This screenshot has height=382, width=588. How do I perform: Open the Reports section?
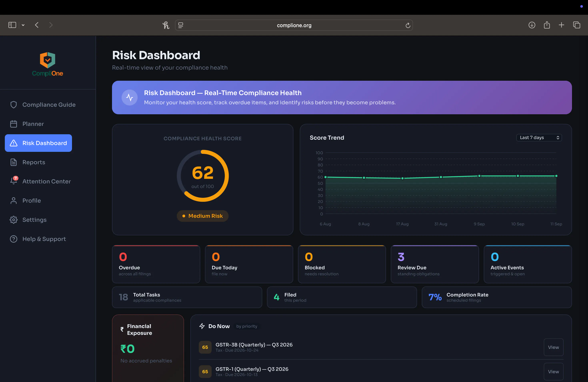pos(27,162)
